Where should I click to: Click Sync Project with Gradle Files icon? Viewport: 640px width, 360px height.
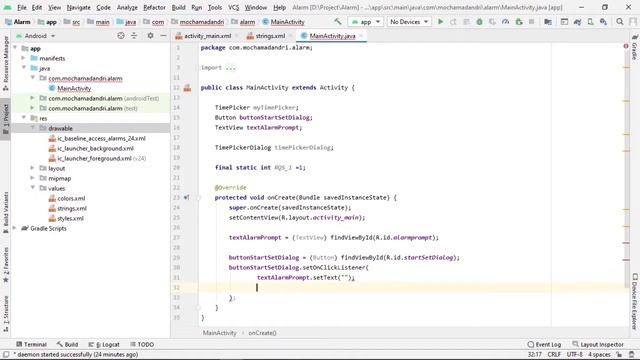coord(577,22)
